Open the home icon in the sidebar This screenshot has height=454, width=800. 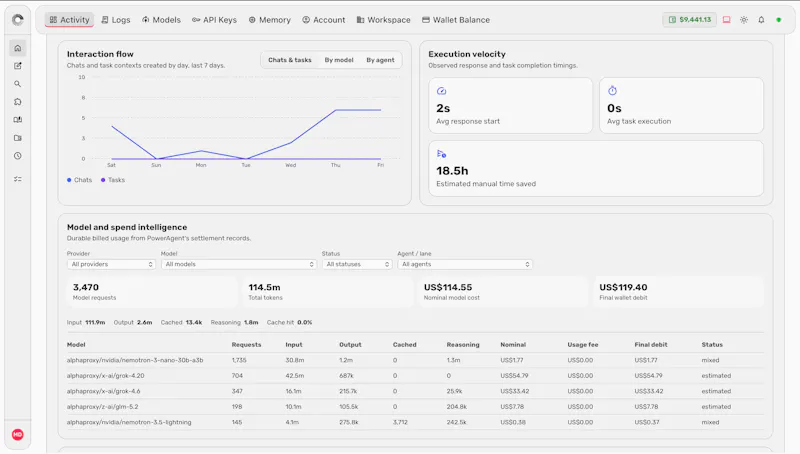click(18, 48)
